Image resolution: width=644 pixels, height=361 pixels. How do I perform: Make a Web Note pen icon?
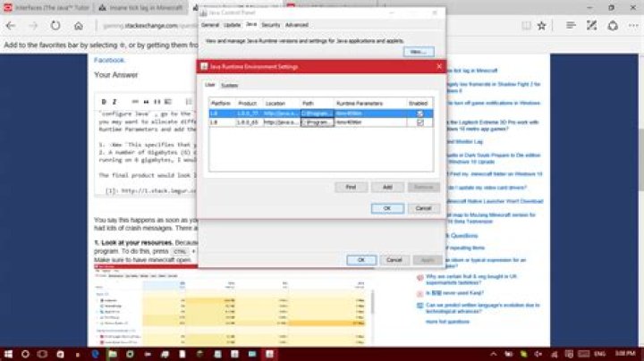click(591, 25)
